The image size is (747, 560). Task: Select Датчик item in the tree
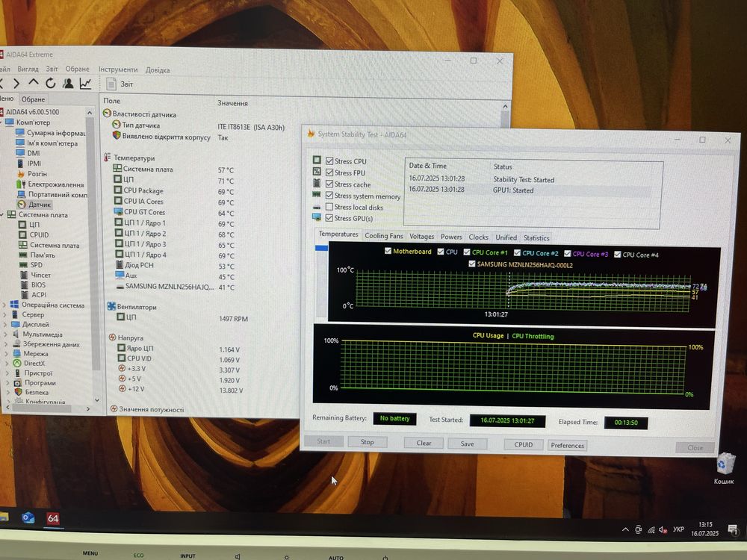[x=39, y=205]
